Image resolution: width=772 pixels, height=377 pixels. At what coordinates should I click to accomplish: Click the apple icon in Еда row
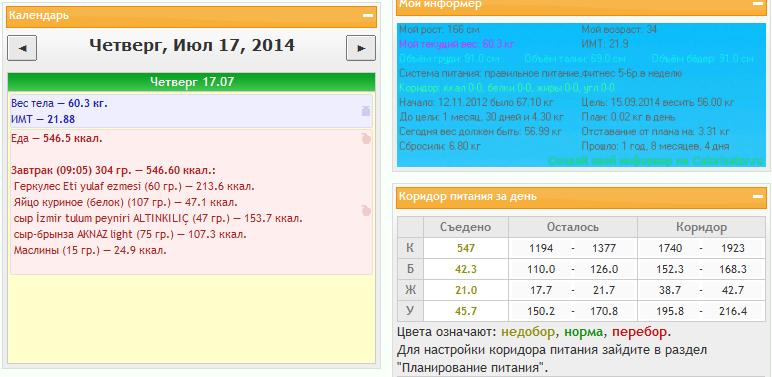click(366, 139)
